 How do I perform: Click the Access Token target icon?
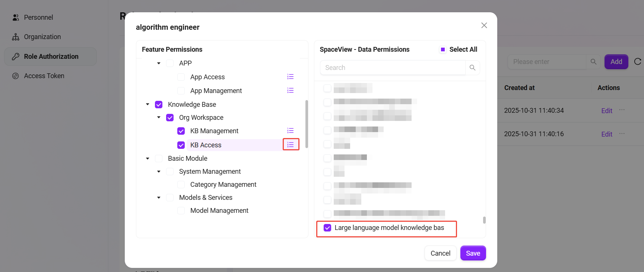point(16,76)
